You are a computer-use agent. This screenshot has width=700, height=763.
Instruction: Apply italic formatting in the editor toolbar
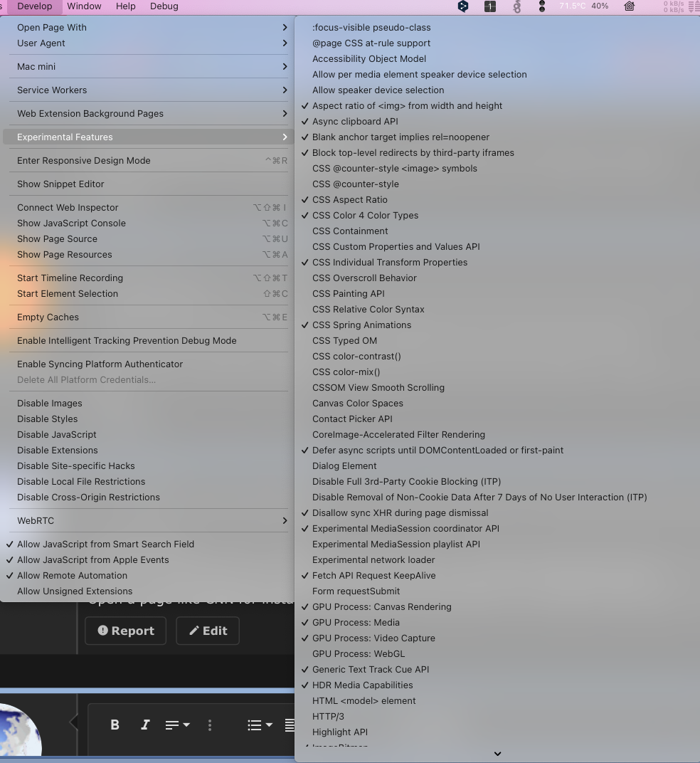(144, 725)
